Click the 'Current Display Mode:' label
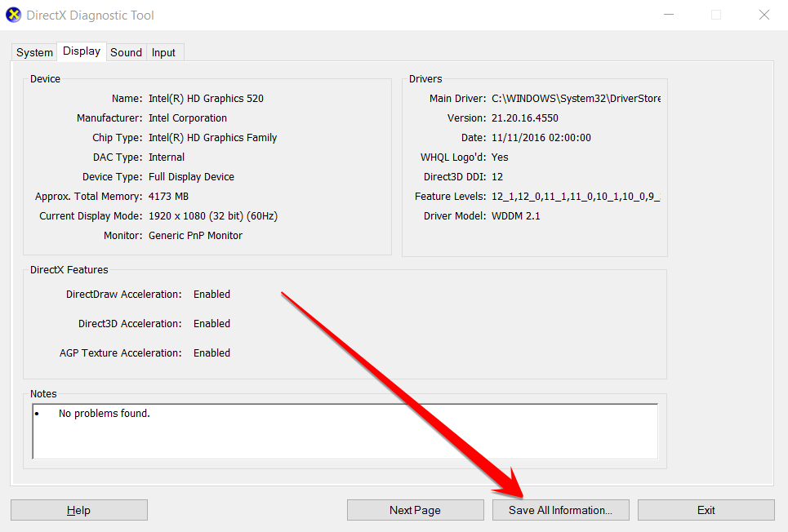This screenshot has height=532, width=788. (x=91, y=216)
